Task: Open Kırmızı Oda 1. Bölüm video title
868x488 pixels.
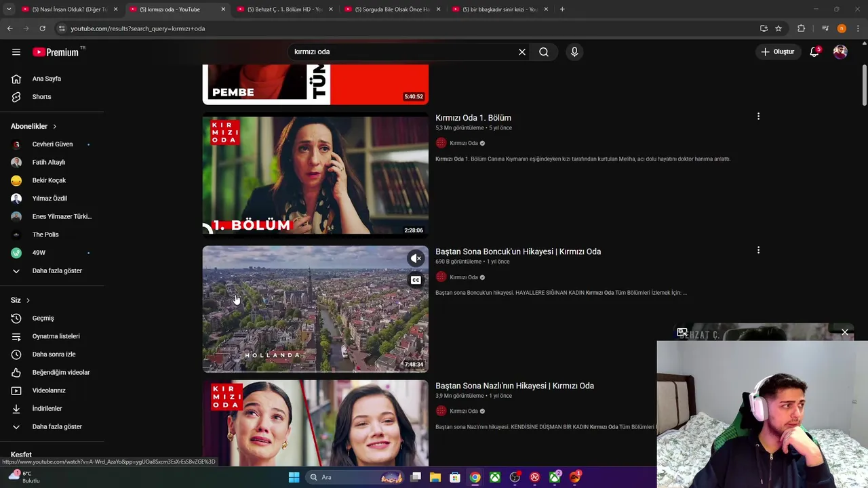Action: 473,118
